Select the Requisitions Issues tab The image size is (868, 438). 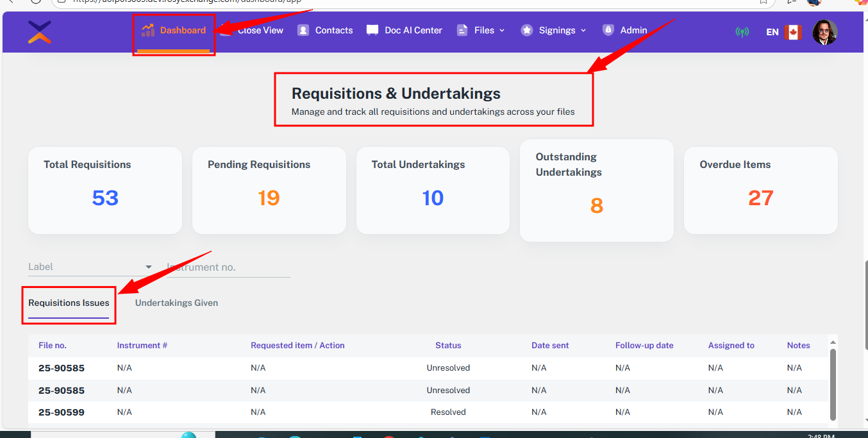[69, 303]
